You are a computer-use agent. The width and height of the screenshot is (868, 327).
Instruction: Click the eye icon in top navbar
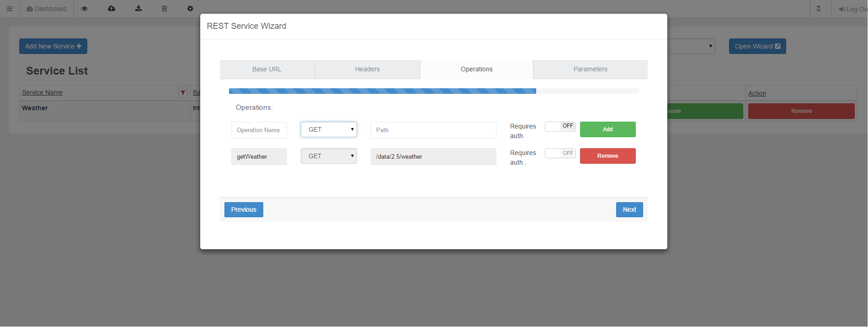point(84,9)
